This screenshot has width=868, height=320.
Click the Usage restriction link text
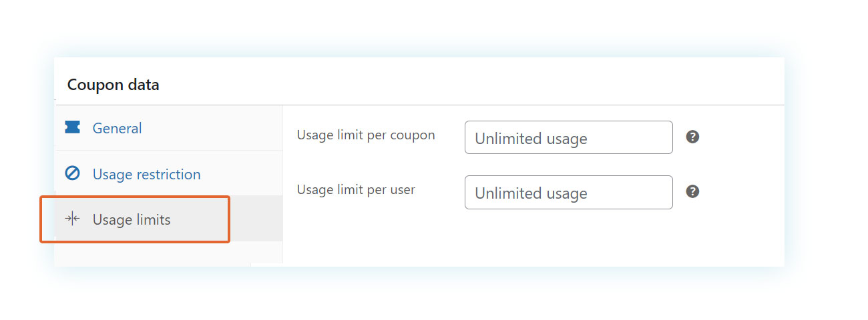pos(146,174)
